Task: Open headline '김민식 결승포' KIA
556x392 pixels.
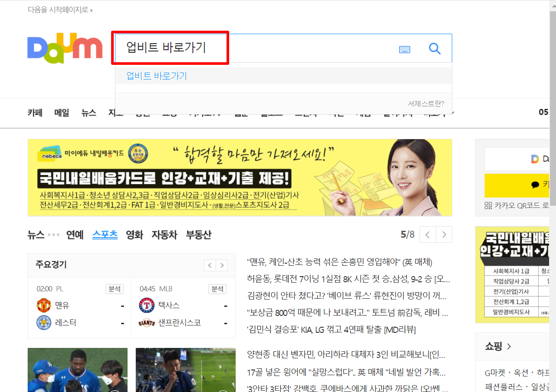Action: click(x=331, y=330)
